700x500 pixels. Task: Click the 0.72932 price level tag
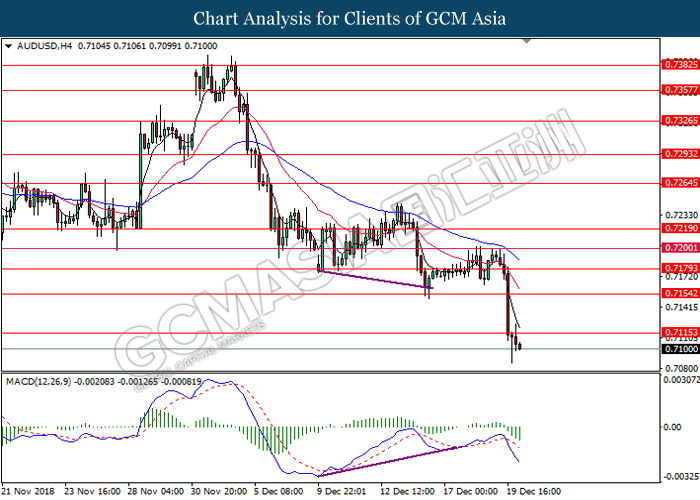[x=676, y=154]
